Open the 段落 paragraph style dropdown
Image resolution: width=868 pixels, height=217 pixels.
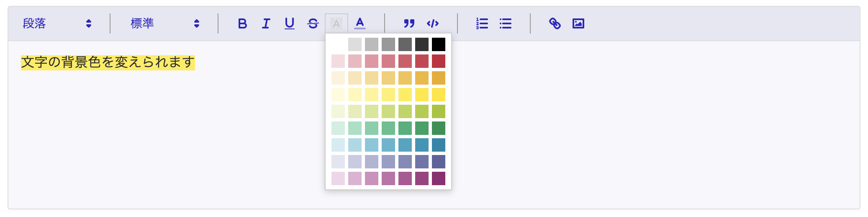57,23
